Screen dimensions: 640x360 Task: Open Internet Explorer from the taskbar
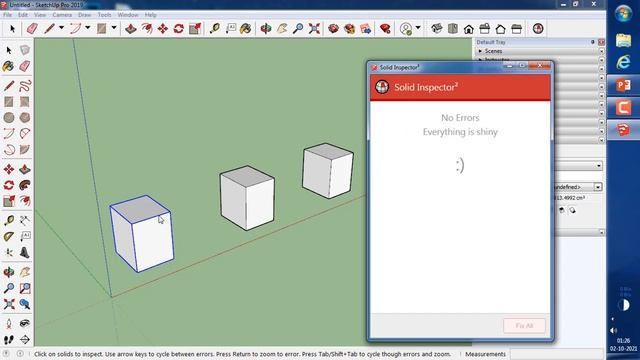[623, 62]
